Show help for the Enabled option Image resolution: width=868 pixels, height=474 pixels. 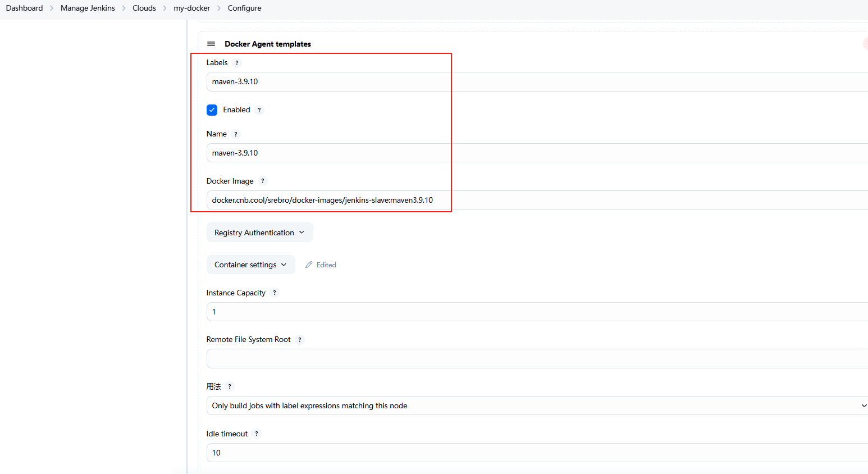click(259, 110)
